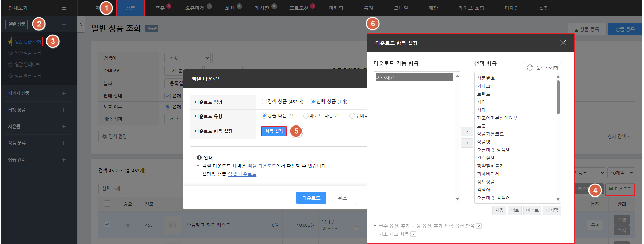Open the 라이브 쇼핑 top menu
The height and width of the screenshot is (244, 644).
point(471,8)
